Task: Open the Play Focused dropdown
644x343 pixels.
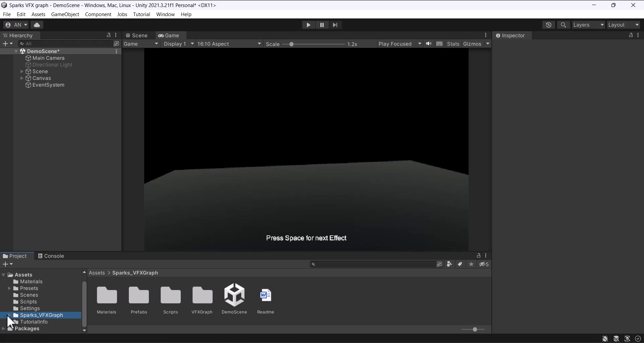Action: tap(400, 44)
